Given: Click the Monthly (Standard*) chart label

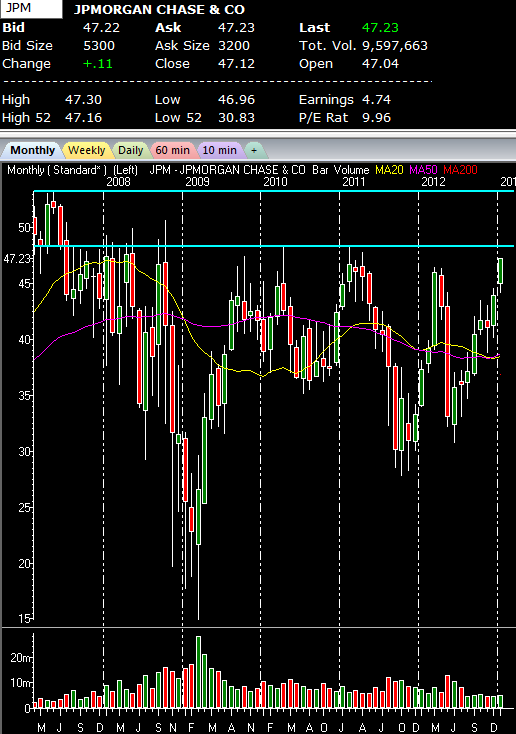Looking at the screenshot, I should pyautogui.click(x=57, y=170).
